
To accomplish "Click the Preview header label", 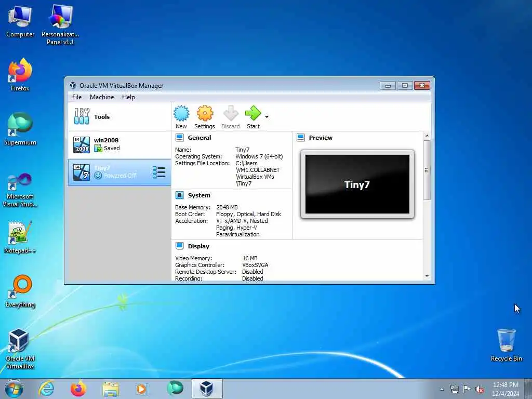I will click(321, 138).
